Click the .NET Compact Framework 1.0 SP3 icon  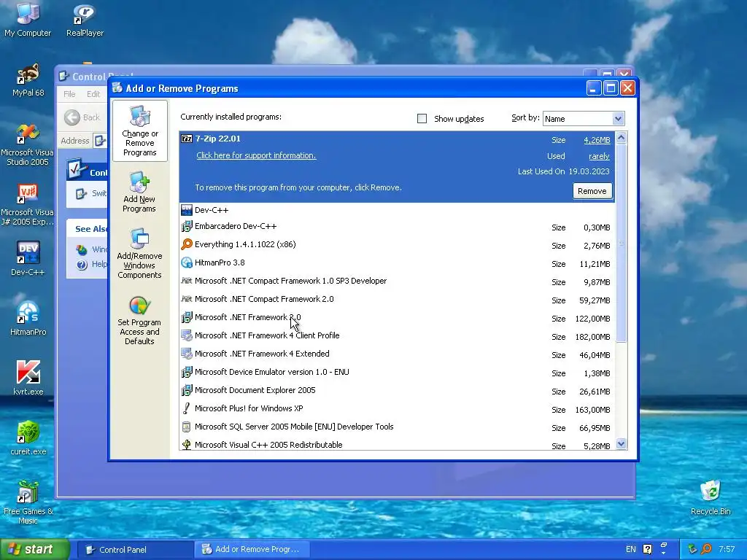coord(187,281)
